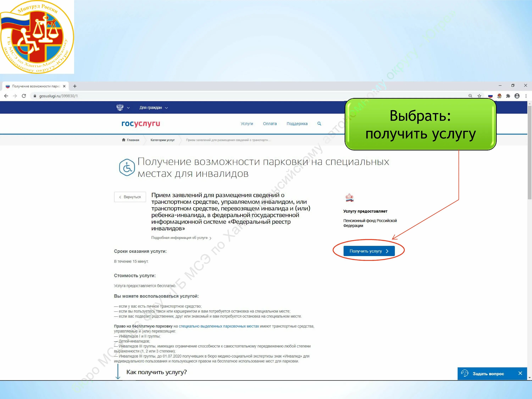Click the 'Сроки оказания услуги:' heading
Image resolution: width=532 pixels, height=399 pixels.
(x=140, y=251)
